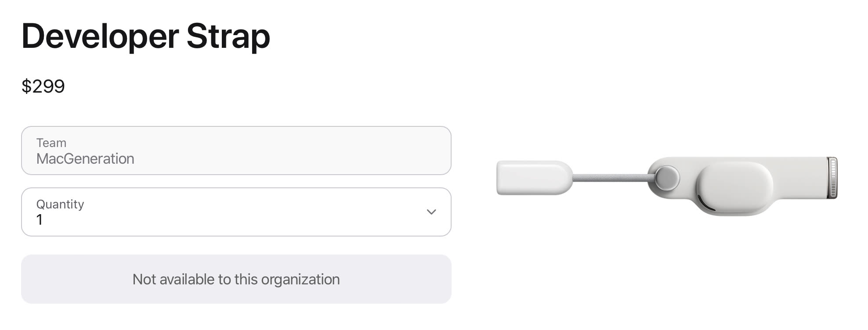This screenshot has height=330, width=868.
Task: Select the MacGeneration team name text
Action: point(86,159)
